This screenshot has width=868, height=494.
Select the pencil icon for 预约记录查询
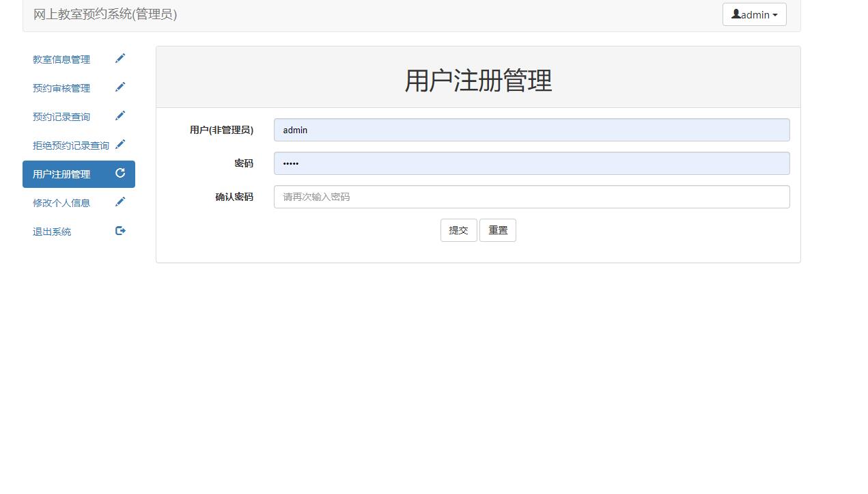tap(120, 115)
